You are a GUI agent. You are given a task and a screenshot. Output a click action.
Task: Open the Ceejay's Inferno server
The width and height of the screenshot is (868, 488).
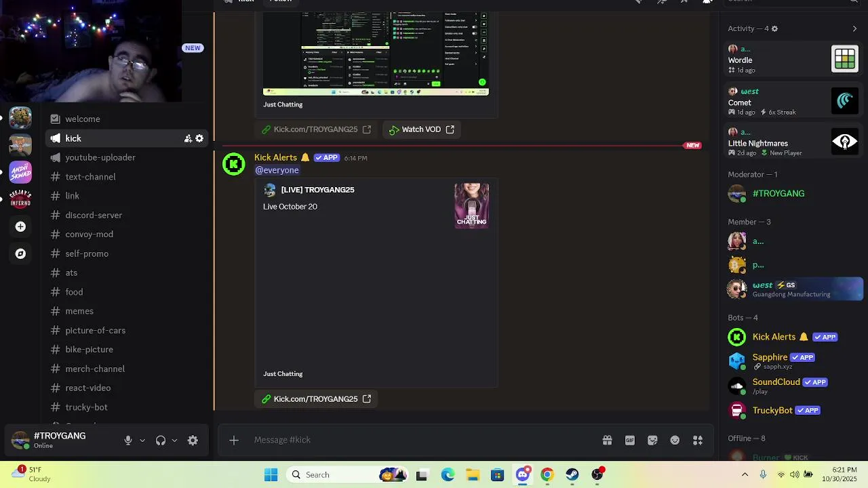point(20,199)
